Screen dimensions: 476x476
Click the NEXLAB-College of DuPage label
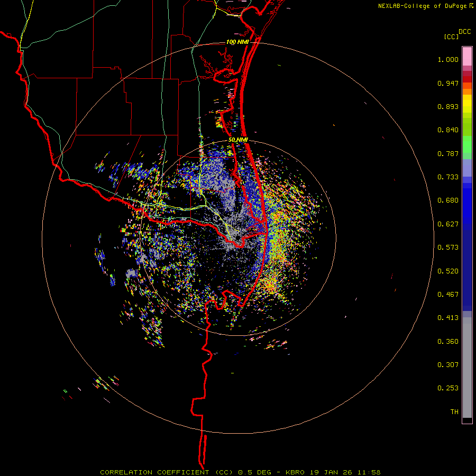423,6
